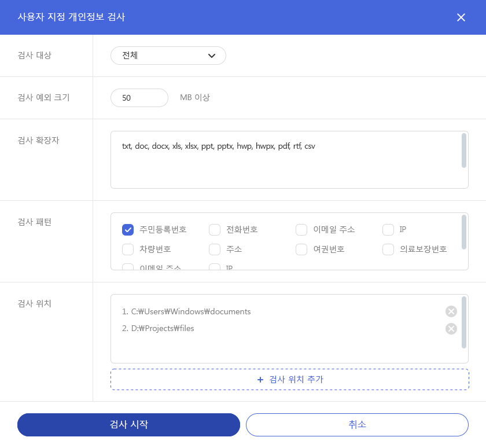Select the 차량번호 checkbox
Image resolution: width=486 pixels, height=448 pixels.
[128, 249]
